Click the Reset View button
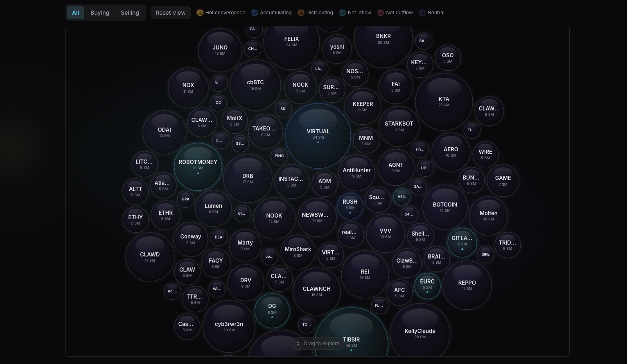Viewport: 627px width, 364px height. (171, 13)
